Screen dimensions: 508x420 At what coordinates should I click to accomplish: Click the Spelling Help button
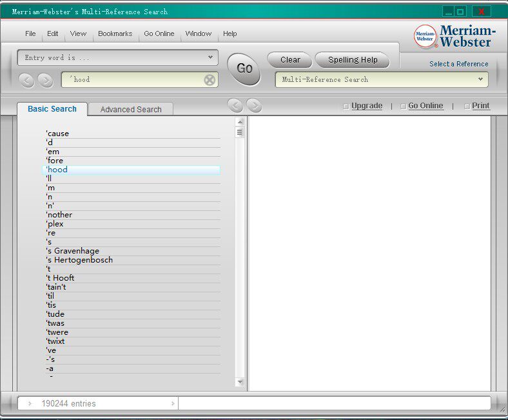coord(353,60)
